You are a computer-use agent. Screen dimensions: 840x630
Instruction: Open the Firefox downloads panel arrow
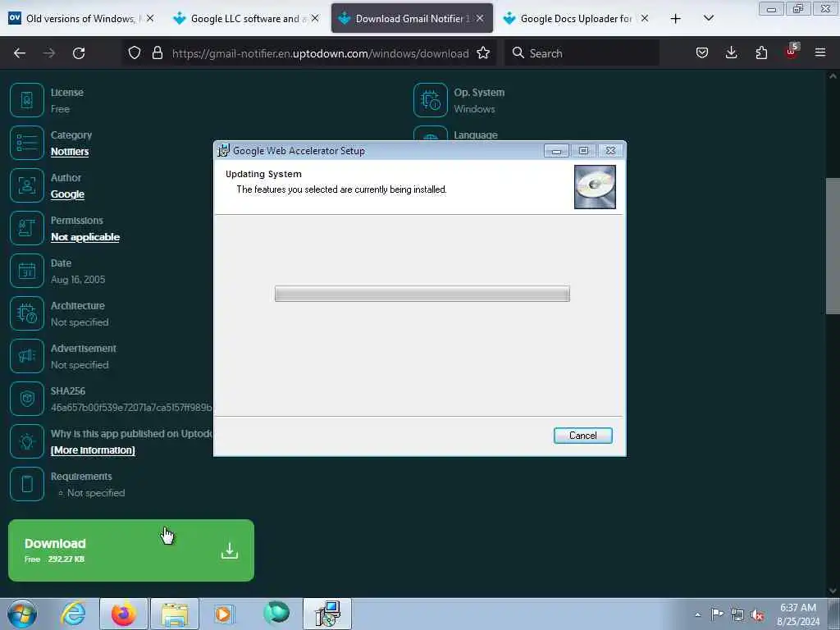pyautogui.click(x=731, y=52)
